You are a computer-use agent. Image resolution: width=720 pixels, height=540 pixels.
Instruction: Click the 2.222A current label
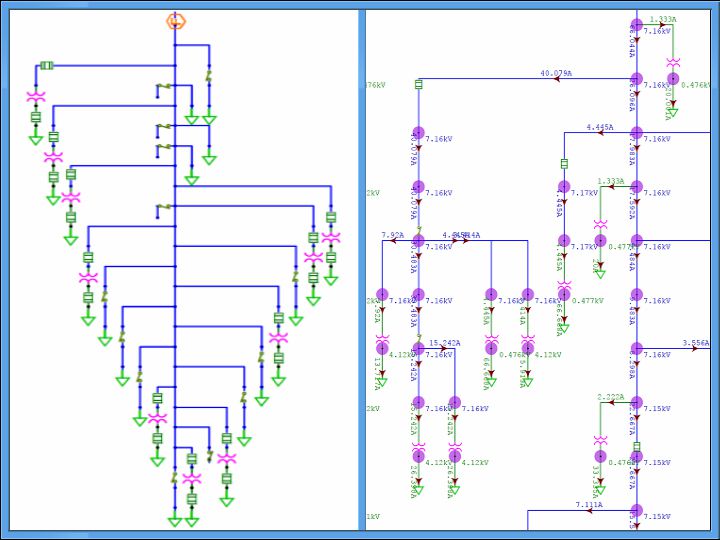point(611,397)
